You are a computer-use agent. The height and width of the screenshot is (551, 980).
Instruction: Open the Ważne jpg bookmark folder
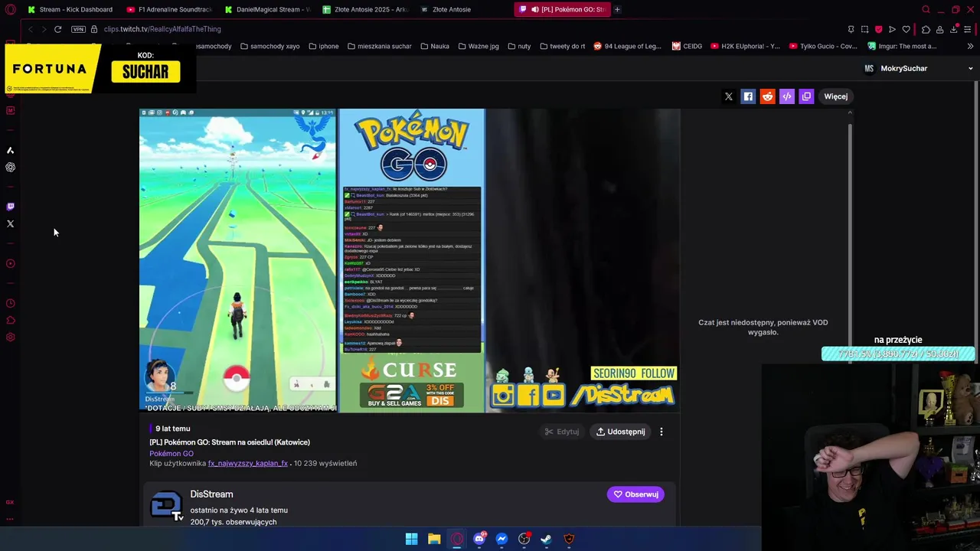[x=478, y=46]
